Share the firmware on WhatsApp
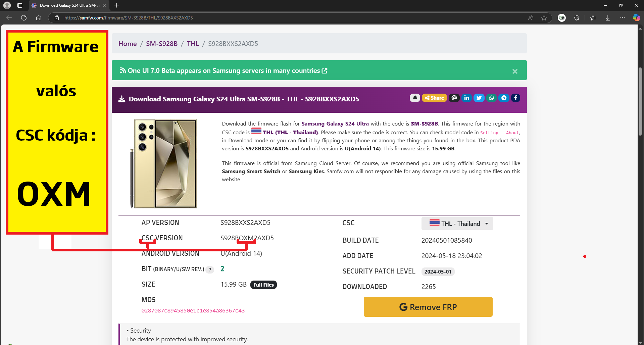Viewport: 644px width, 345px height. 491,98
